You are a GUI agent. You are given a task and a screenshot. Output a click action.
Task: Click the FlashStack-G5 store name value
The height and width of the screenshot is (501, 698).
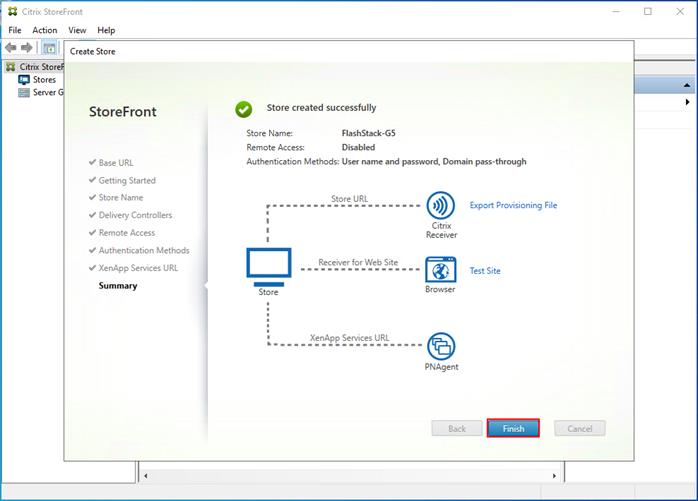pos(368,133)
